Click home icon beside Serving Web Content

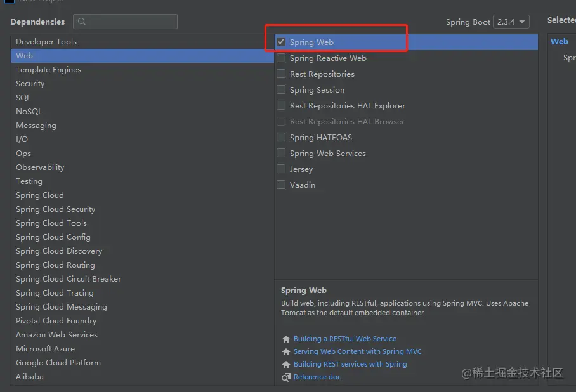286,351
